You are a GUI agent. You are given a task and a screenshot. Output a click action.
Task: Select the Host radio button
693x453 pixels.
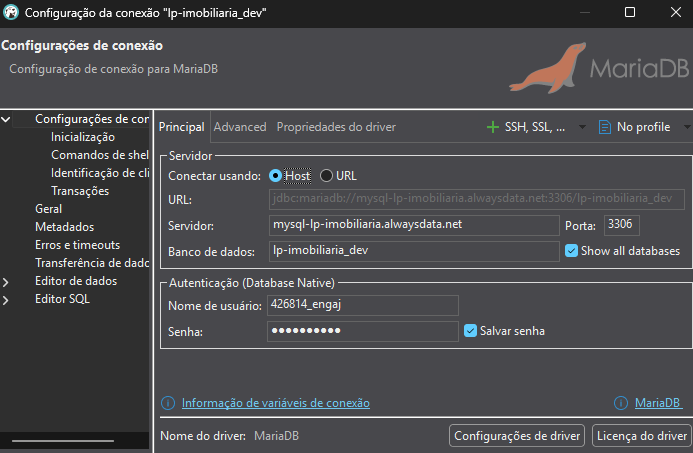[275, 176]
